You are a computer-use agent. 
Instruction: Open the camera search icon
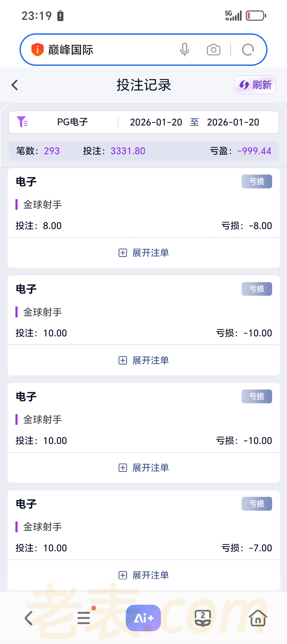pyautogui.click(x=213, y=50)
